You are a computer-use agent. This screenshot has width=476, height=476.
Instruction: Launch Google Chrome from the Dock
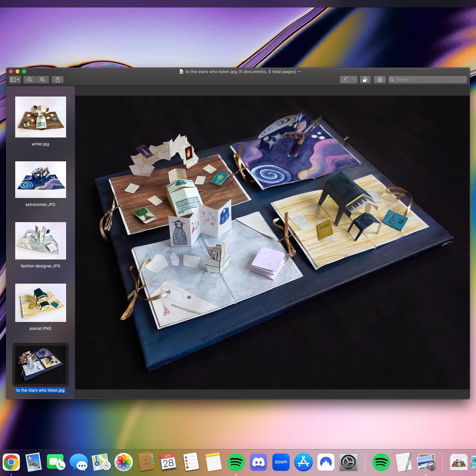11,462
